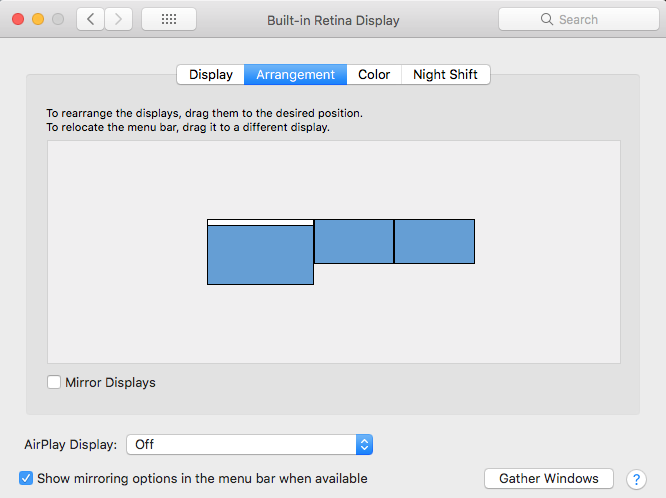Open help with the question mark button
This screenshot has width=666, height=498.
635,479
